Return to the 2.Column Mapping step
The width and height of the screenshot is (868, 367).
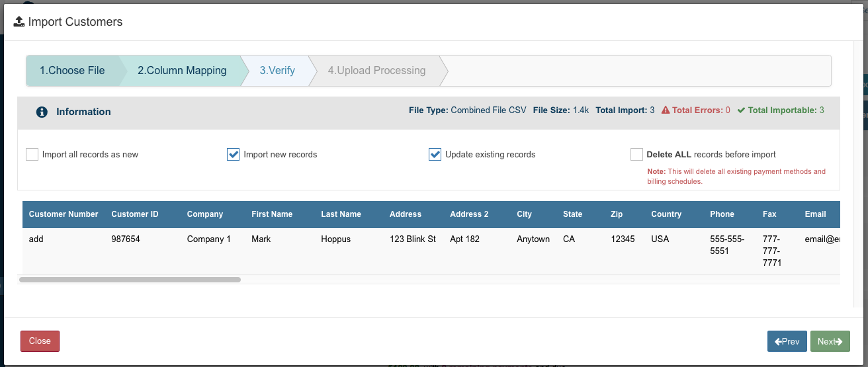182,71
